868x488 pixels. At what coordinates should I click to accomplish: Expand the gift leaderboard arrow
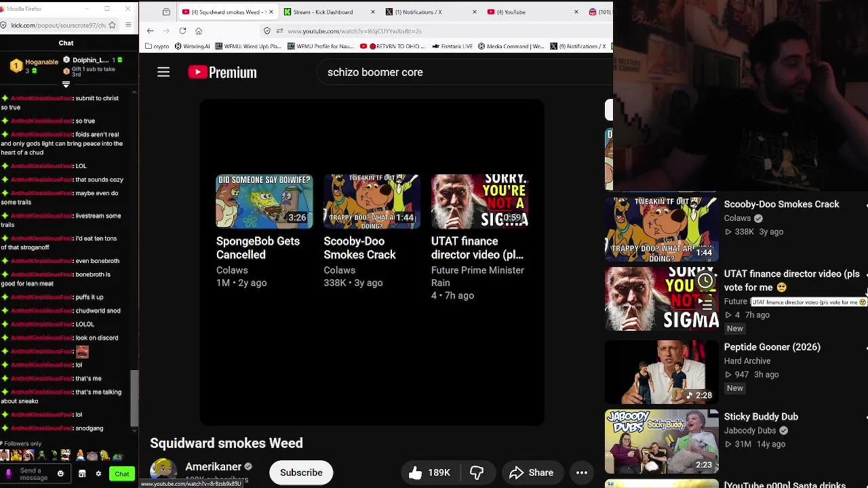pos(66,85)
